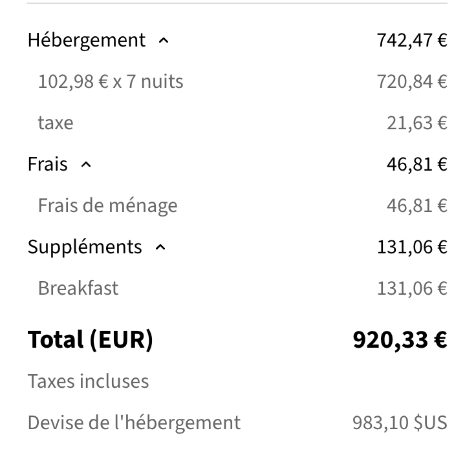The width and height of the screenshot is (476, 455).
Task: Click the Devise de l'hébergement label
Action: point(134,423)
